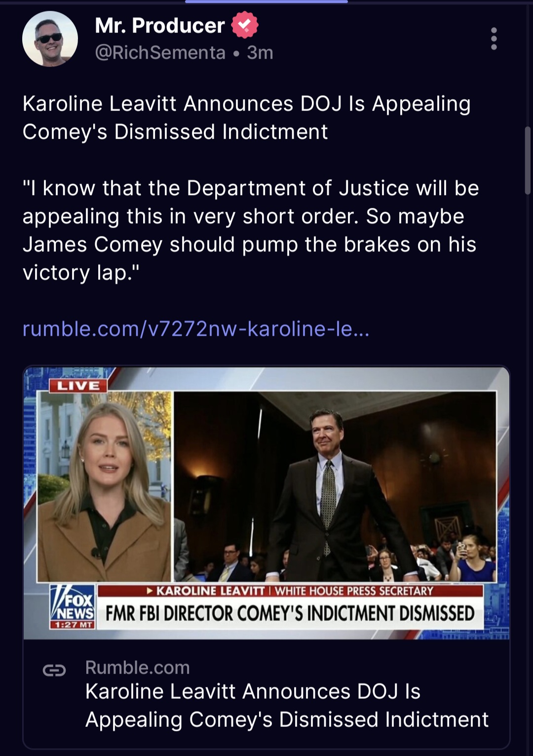533x756 pixels.
Task: Tap the purple handle bar at top
Action: [x=266, y=1]
